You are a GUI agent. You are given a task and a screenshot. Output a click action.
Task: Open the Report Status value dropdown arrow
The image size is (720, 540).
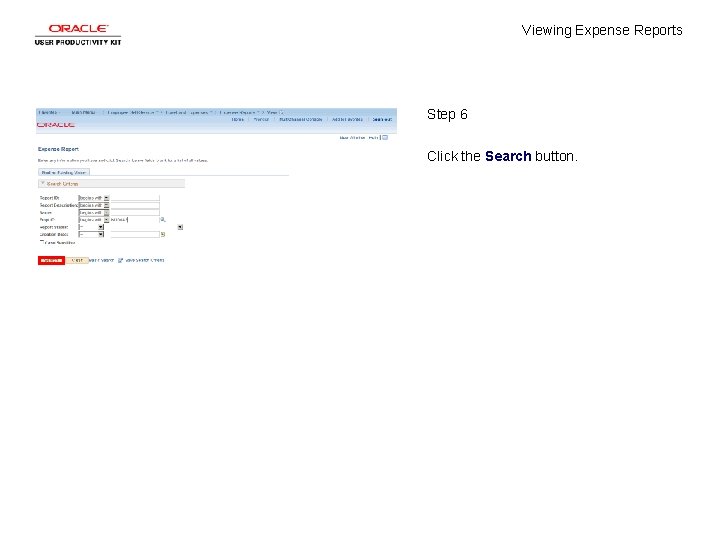point(180,227)
